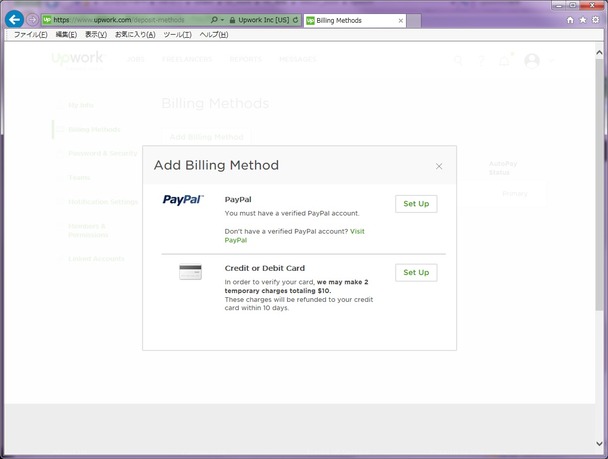This screenshot has width=608, height=459.
Task: Click the help question mark icon
Action: (481, 60)
